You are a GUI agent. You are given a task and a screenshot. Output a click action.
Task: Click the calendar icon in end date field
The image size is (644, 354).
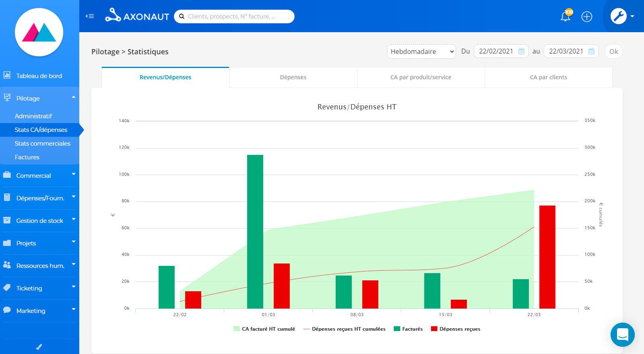point(592,51)
